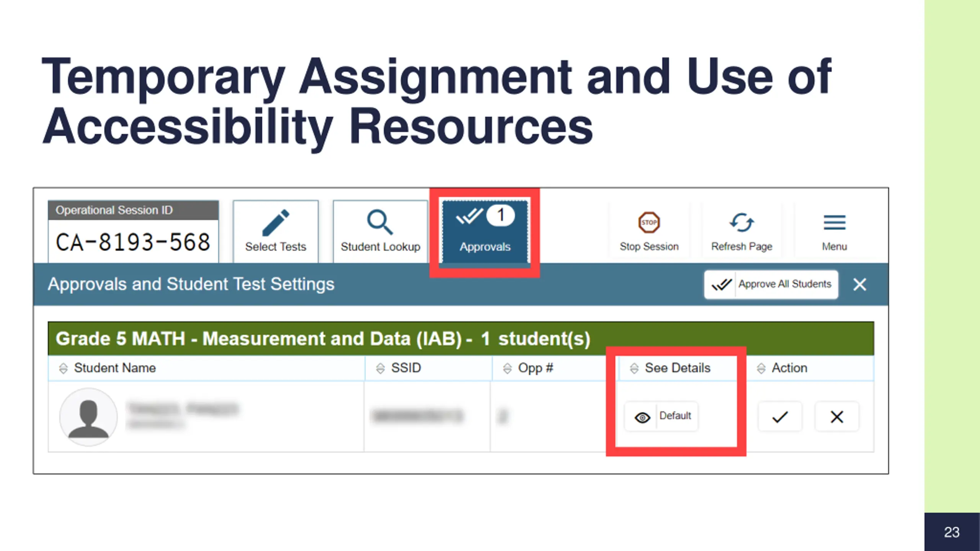This screenshot has height=551, width=980.
Task: Sort by Opp # column arrows
Action: [507, 368]
